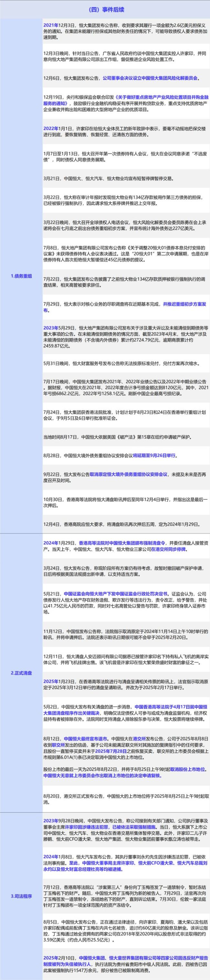Select the "2.正式清盘" section label
The image size is (210, 980).
coord(21,673)
